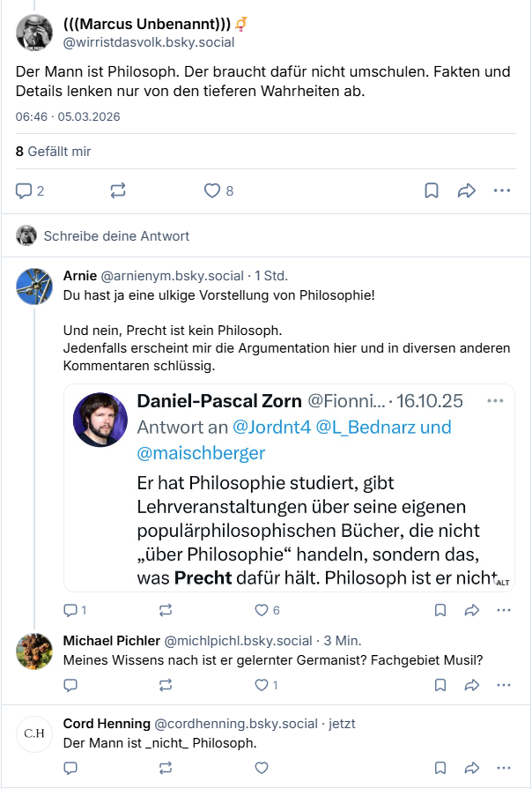Bookmark Arnie's reply

[x=440, y=610]
